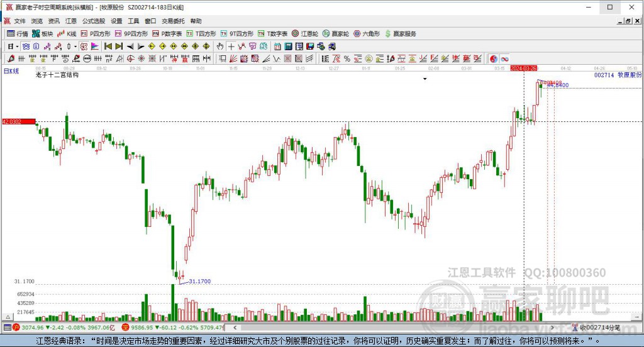644x347 pixels.
Task: Open the calendar date icon
Action: [x=277, y=47]
